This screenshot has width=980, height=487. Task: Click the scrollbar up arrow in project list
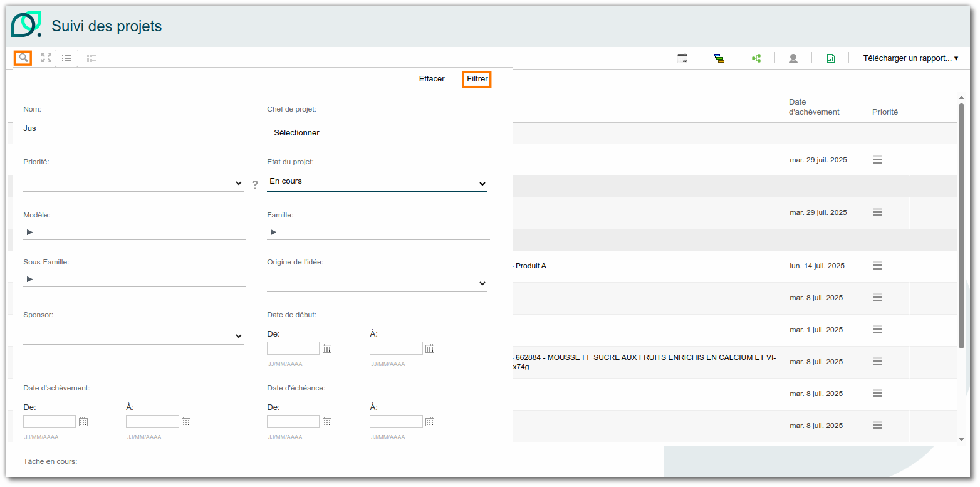click(961, 98)
